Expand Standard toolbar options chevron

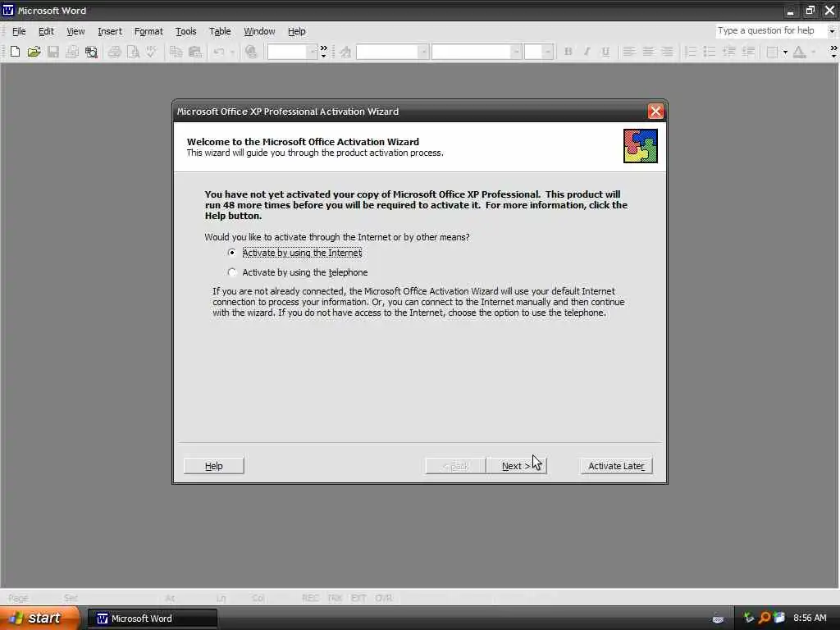(x=323, y=52)
